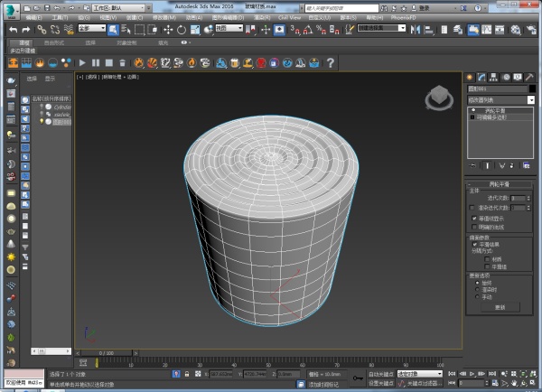
Task: Click the Unlink Selection chain icon
Action: pyautogui.click(x=55, y=30)
